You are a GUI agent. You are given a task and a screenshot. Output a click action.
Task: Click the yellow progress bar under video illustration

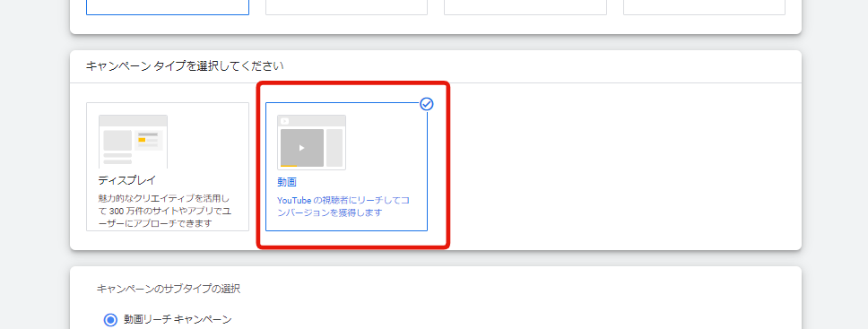point(289,166)
